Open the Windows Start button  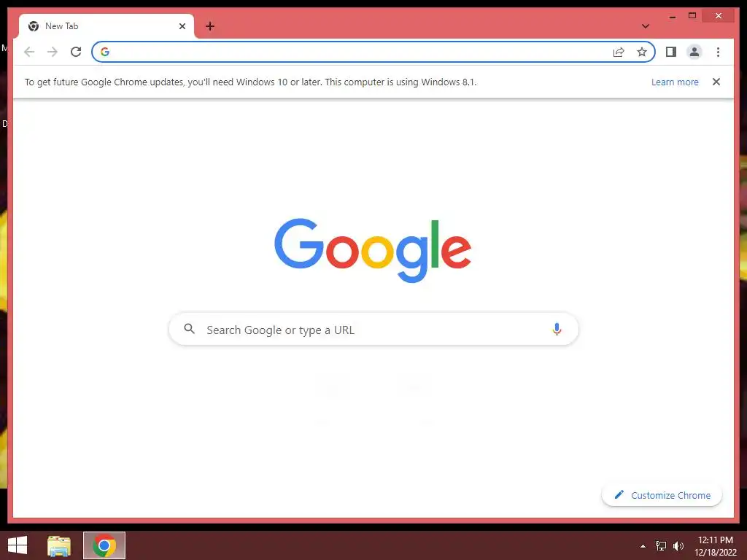point(18,545)
